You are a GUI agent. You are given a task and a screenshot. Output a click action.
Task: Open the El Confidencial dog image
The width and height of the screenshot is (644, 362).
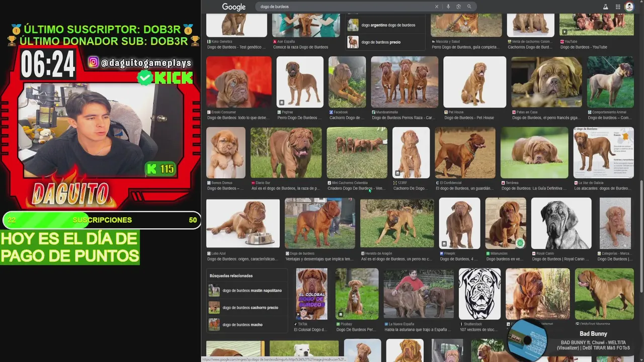465,153
